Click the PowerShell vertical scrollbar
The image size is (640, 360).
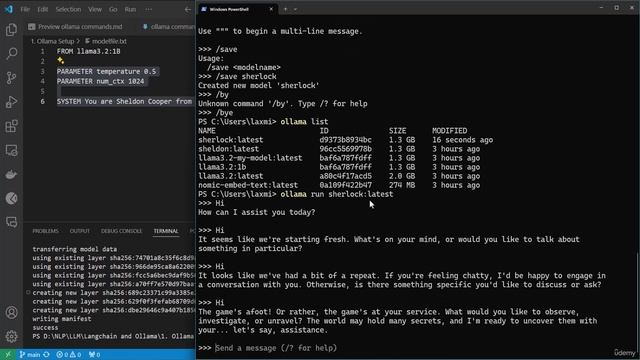pos(638,302)
